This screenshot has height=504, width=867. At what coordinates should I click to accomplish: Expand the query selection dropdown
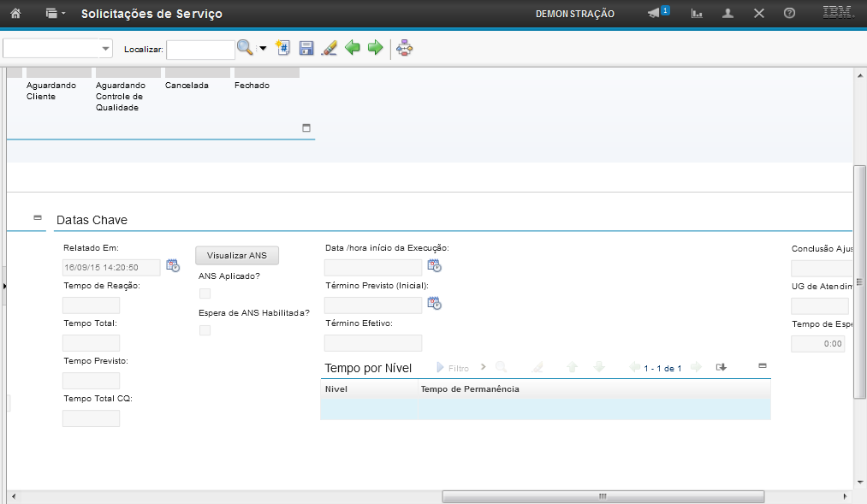tap(106, 49)
